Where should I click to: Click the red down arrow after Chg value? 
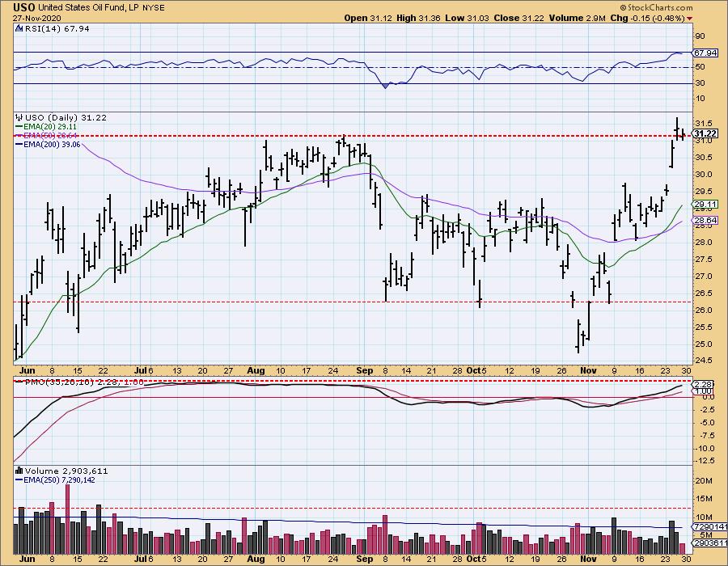point(689,19)
